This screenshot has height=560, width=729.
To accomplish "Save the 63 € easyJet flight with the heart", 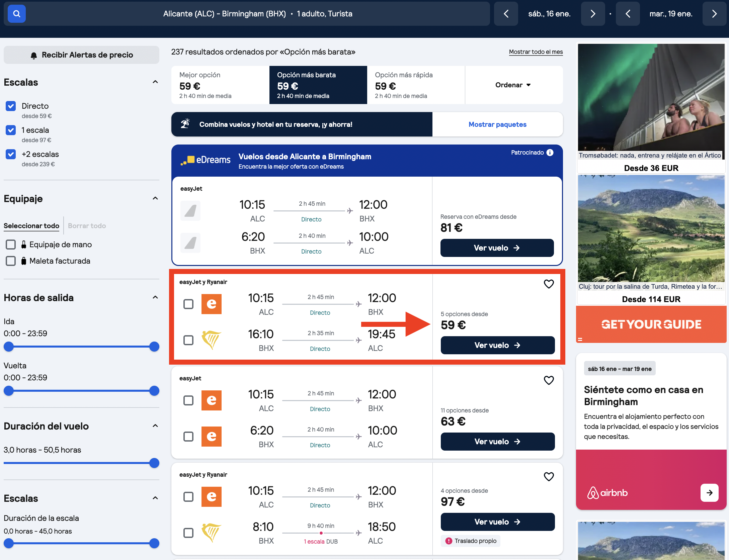I will click(x=549, y=380).
